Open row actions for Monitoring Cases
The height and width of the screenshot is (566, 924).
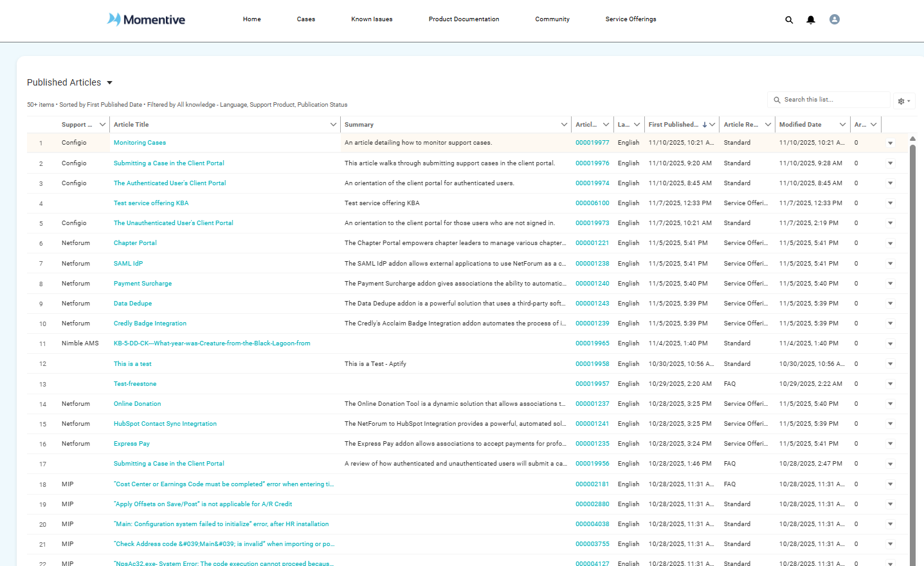point(891,143)
